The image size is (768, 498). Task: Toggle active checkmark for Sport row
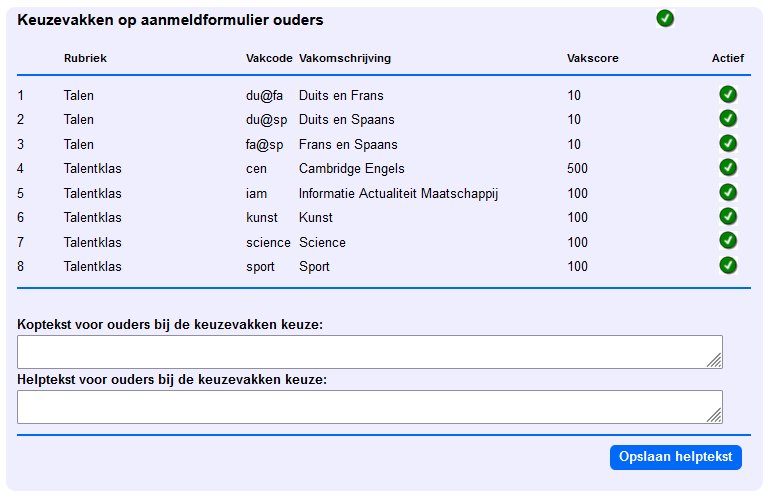point(728,265)
